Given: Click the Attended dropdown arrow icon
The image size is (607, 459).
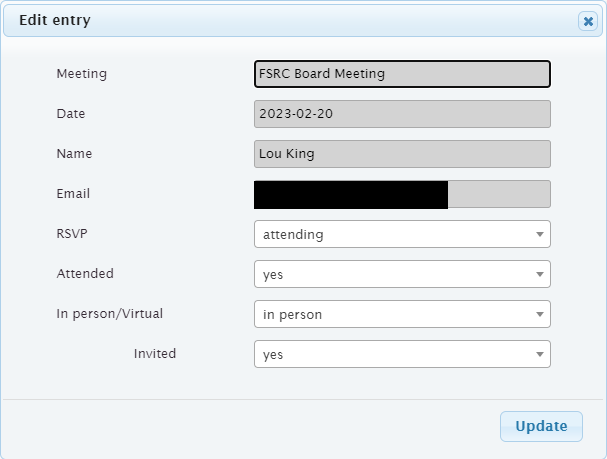Looking at the screenshot, I should (x=540, y=274).
